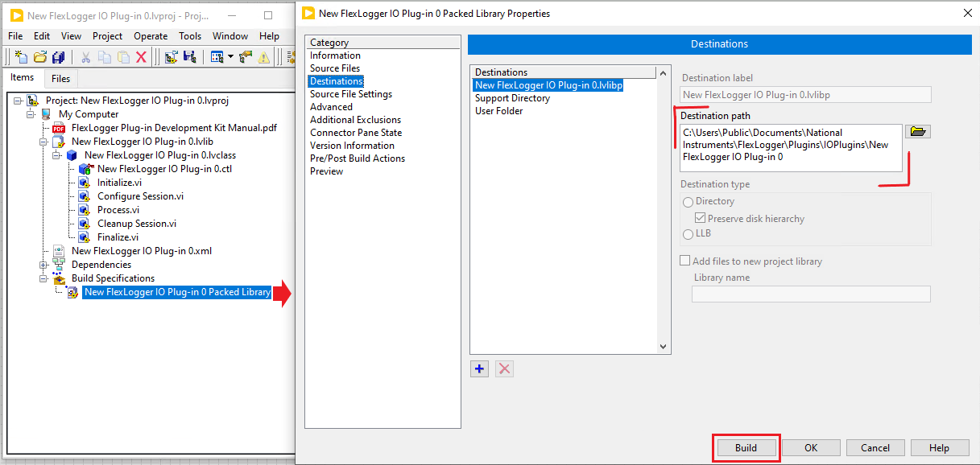Image resolution: width=980 pixels, height=465 pixels.
Task: Collapse the Build Specifications tree node
Action: point(43,278)
